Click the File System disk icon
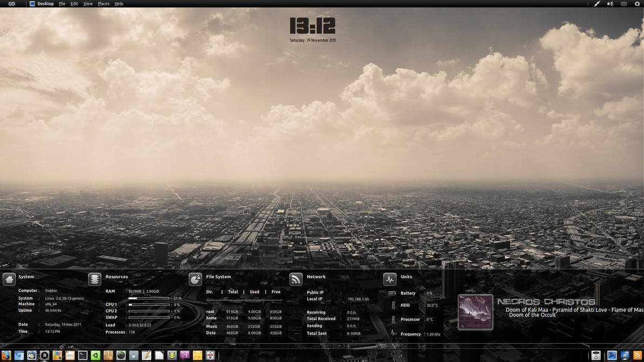The width and height of the screenshot is (644, 362). [195, 279]
